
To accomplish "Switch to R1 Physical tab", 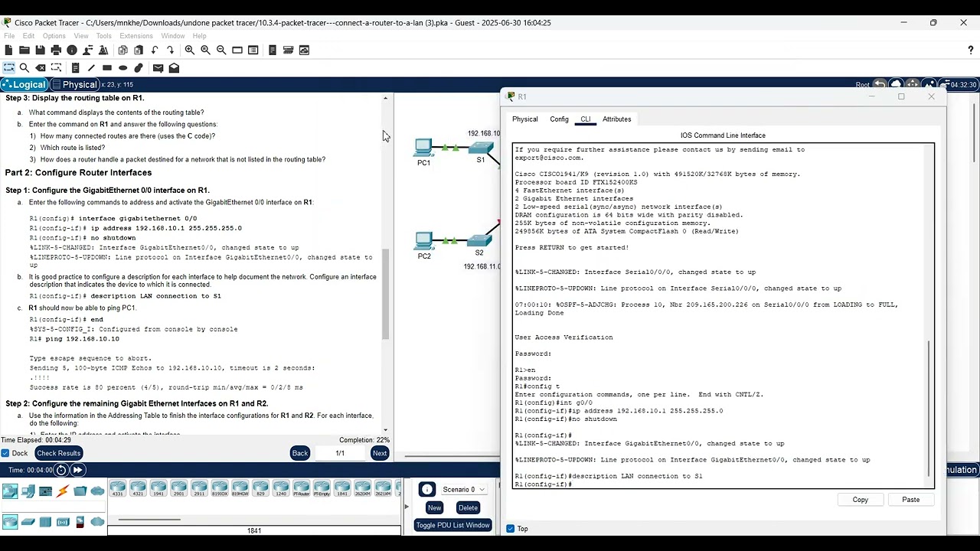I will [525, 119].
